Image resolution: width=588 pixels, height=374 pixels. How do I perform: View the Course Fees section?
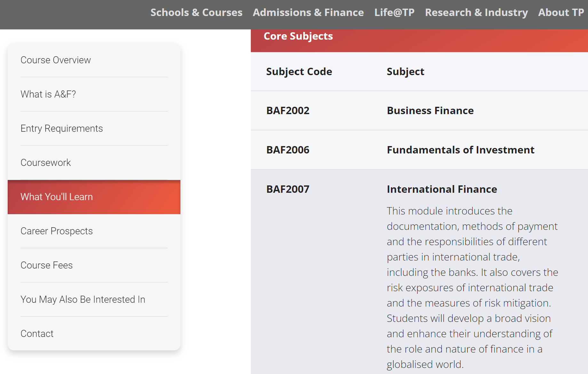46,265
